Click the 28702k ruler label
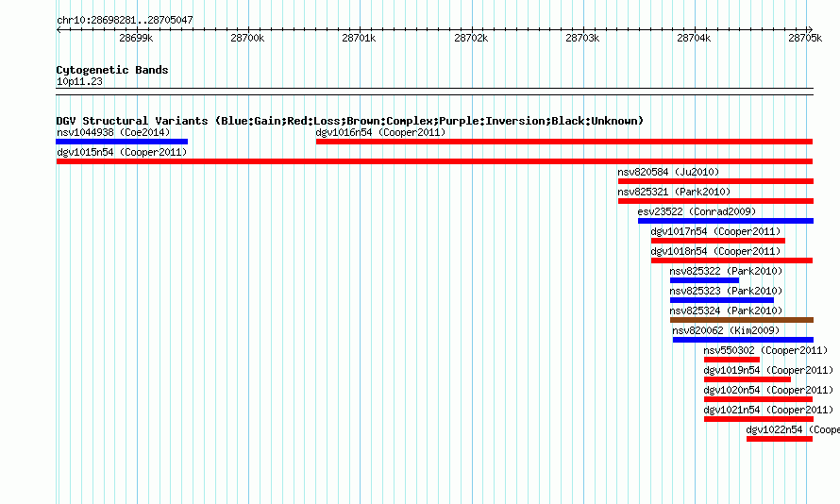The image size is (840, 504). [x=471, y=38]
